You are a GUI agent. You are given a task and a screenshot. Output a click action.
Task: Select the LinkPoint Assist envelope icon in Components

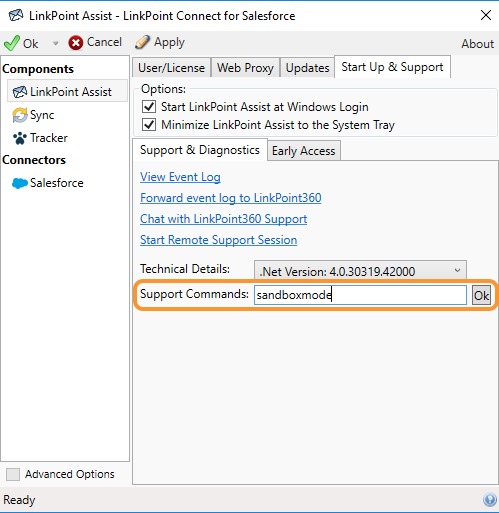[x=20, y=92]
